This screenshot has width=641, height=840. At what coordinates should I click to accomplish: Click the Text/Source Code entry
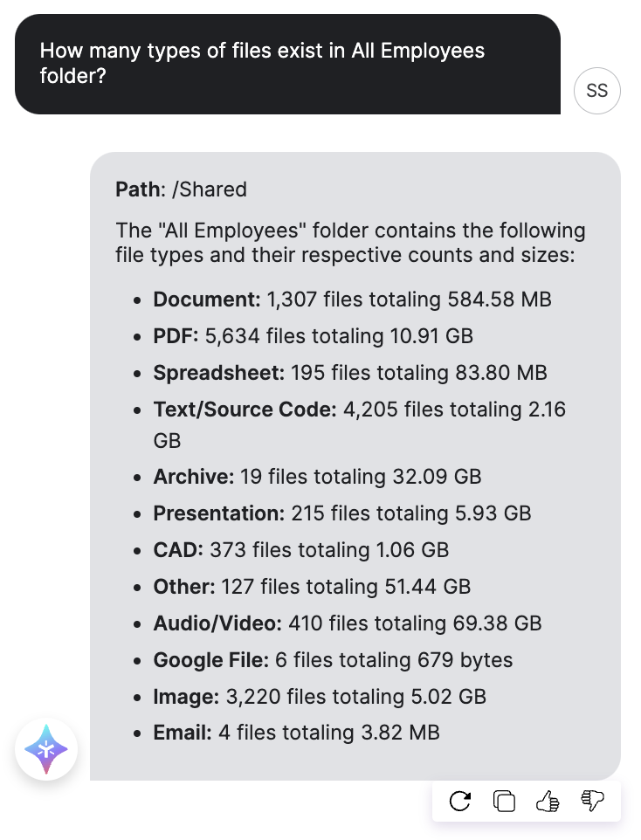tap(359, 425)
